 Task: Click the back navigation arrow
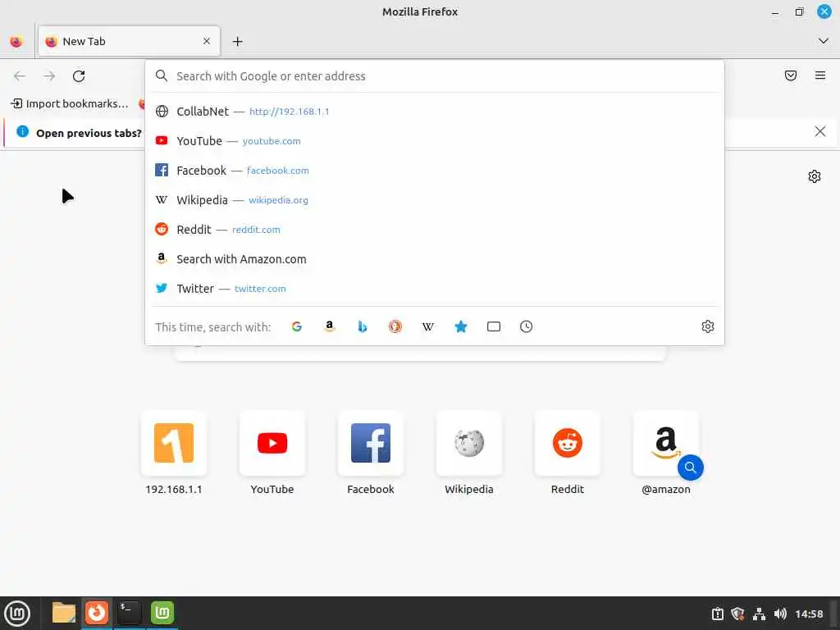[x=20, y=76]
